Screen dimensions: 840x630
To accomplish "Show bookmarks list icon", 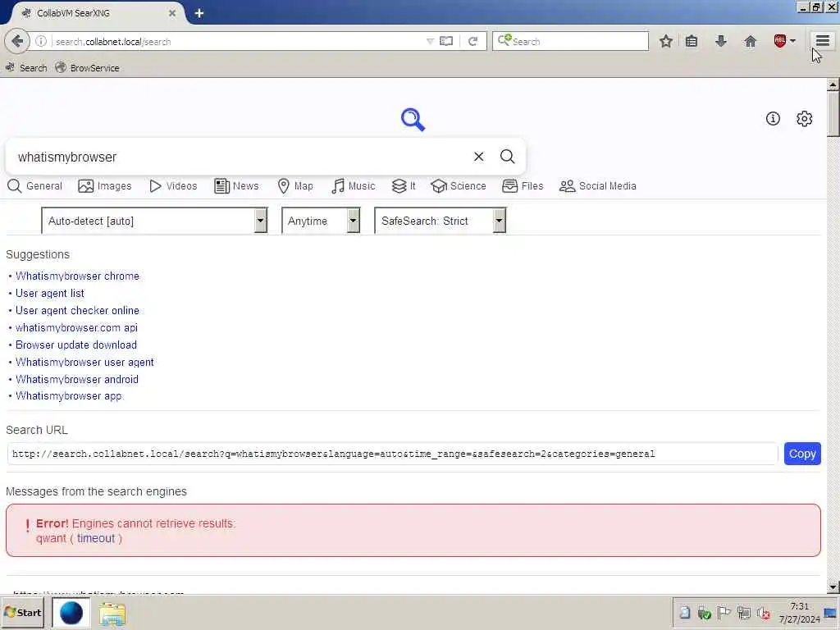I will tap(691, 41).
